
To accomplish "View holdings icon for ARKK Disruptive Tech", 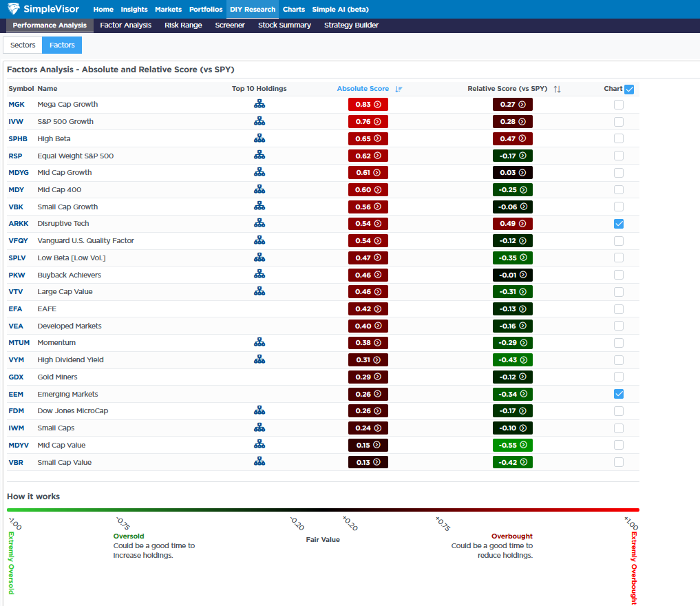I will [259, 223].
